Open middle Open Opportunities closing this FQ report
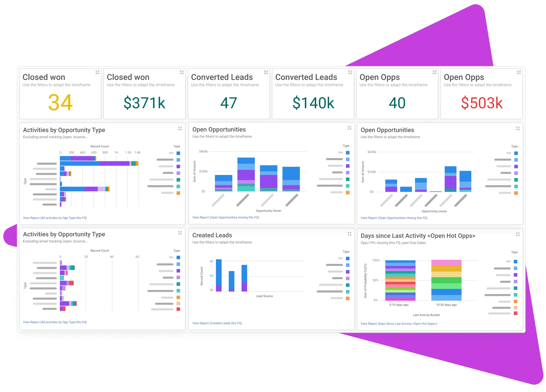546x392 pixels. 226,217
